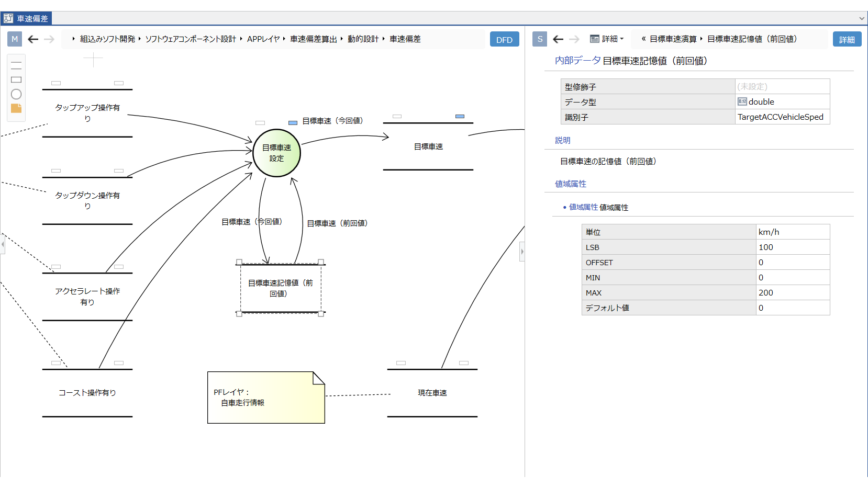
Task: Go back in the diagram editor
Action: (x=33, y=39)
